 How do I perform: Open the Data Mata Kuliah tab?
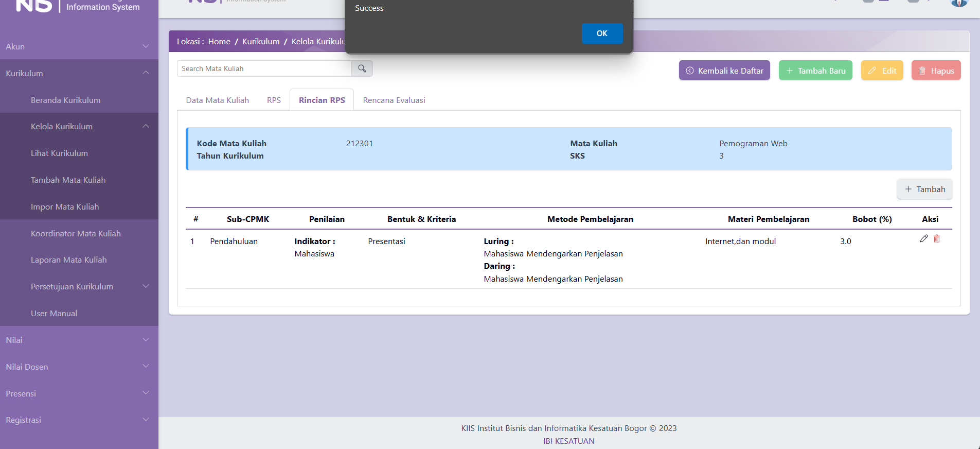[217, 100]
